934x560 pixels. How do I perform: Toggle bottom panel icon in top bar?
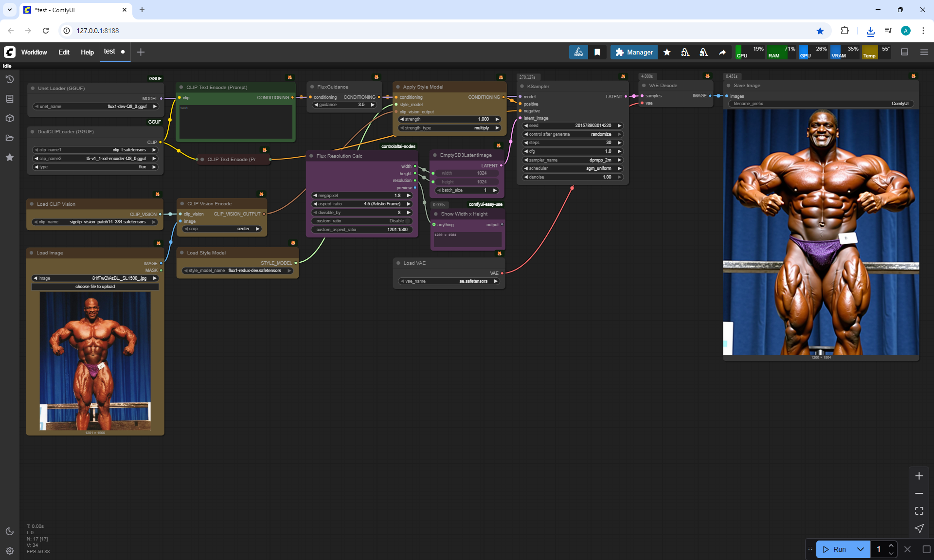904,52
